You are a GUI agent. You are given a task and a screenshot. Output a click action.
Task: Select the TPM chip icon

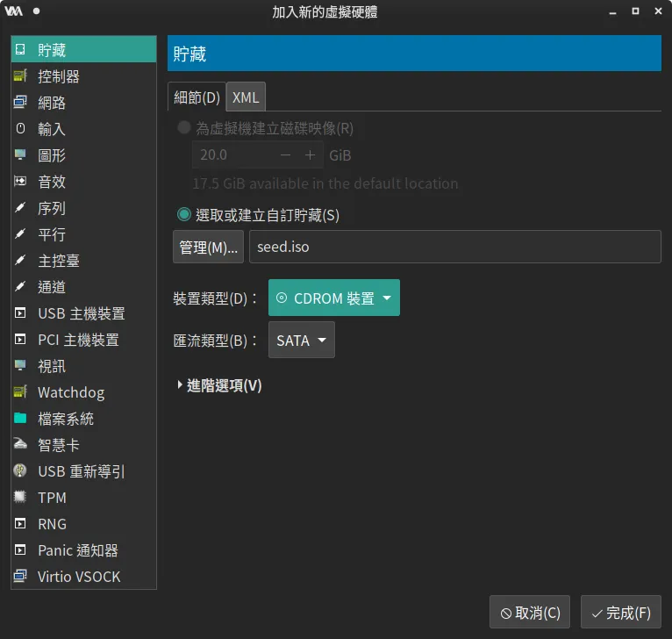click(20, 498)
